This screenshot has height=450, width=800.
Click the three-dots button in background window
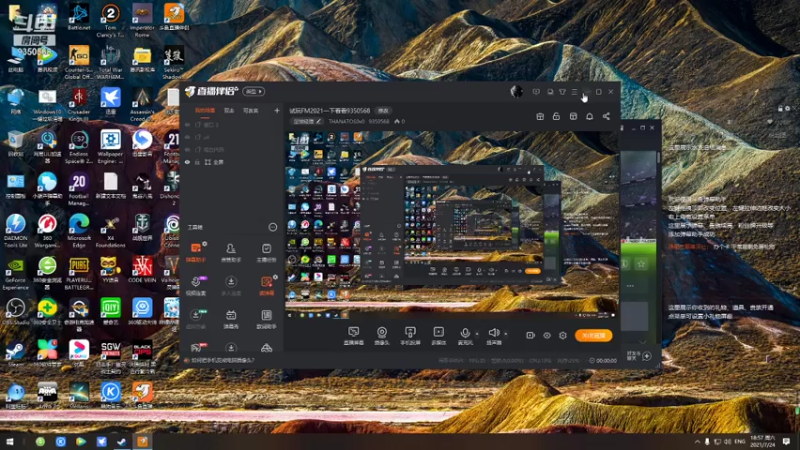(630, 286)
